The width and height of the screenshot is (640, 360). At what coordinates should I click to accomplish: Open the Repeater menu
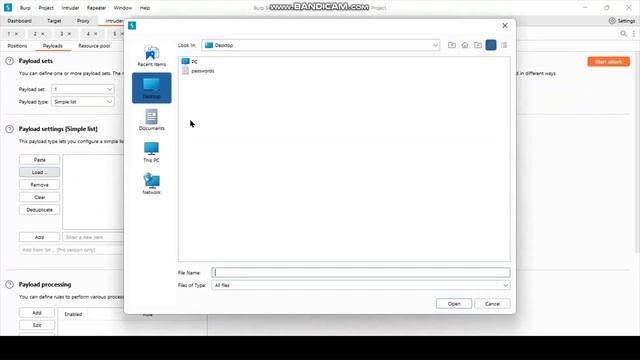[96, 8]
